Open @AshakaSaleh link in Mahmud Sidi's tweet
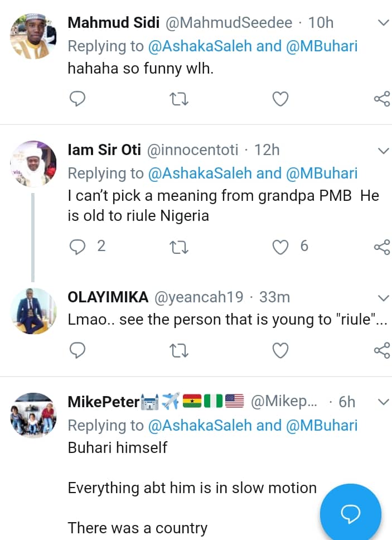392x540 pixels. point(200,46)
